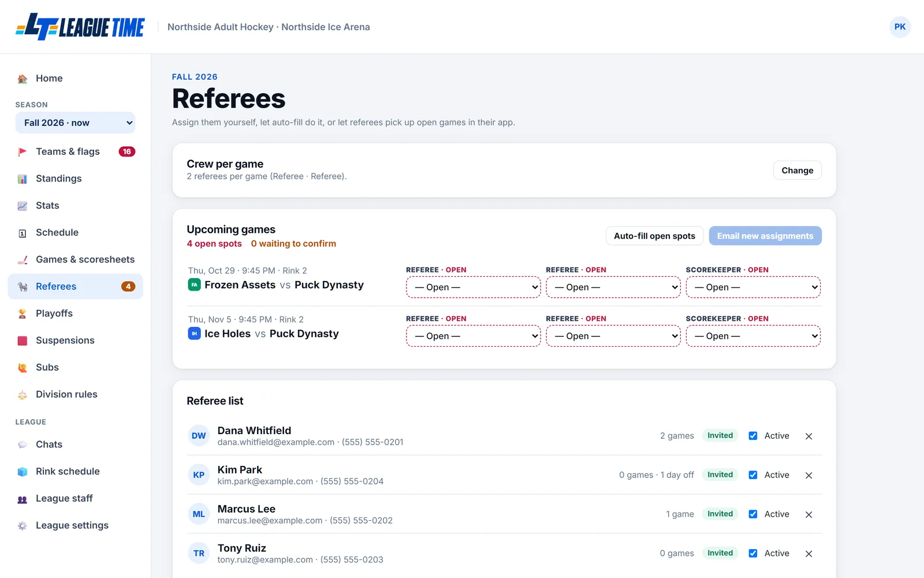Click the Stats line chart icon
This screenshot has width=924, height=578.
click(23, 206)
